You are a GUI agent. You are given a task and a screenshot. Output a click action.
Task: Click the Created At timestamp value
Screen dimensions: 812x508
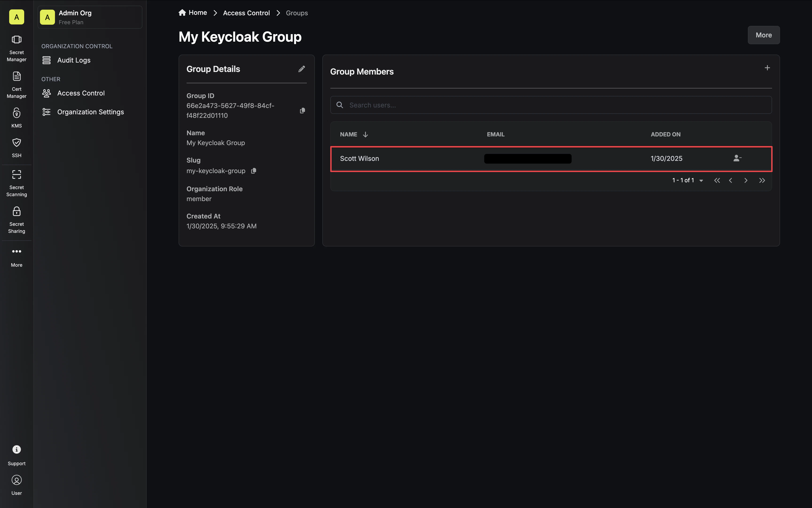pos(222,226)
